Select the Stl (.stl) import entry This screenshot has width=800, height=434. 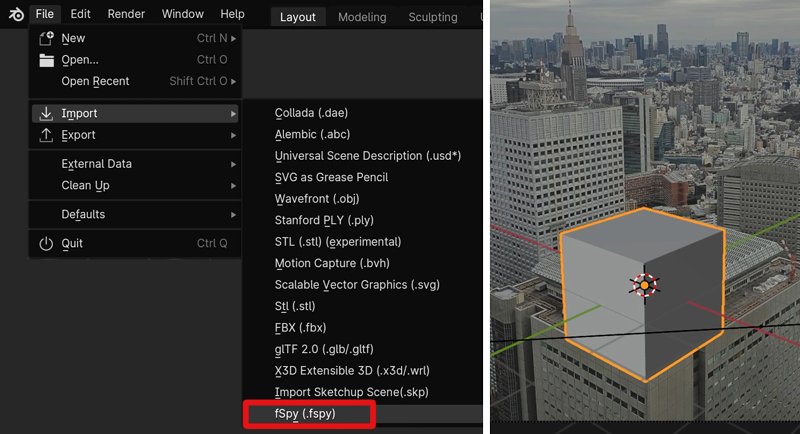pyautogui.click(x=295, y=306)
